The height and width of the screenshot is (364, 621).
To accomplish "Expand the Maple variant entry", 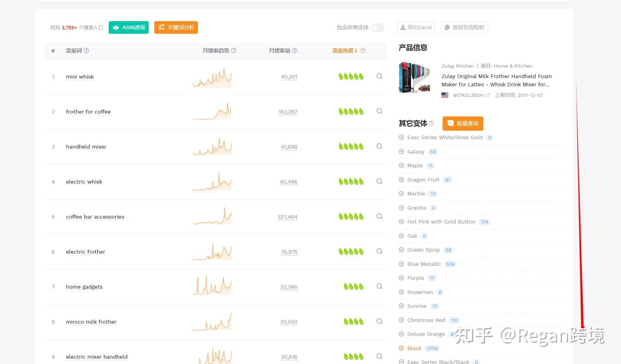I will (401, 165).
